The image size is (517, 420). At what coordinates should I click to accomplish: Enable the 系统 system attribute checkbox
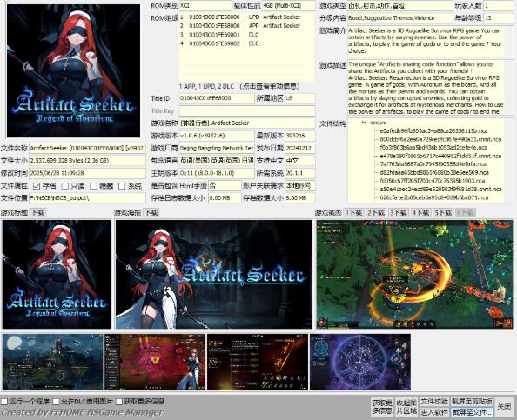[x=122, y=186]
